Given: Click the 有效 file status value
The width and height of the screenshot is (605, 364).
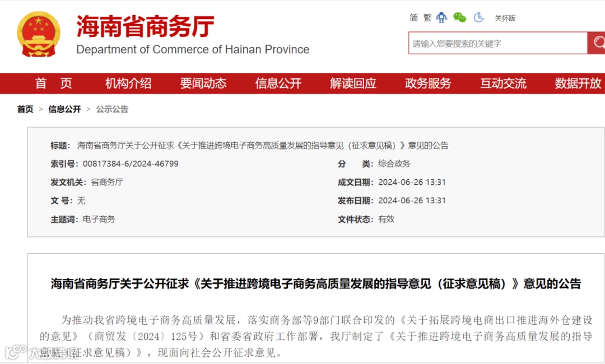Looking at the screenshot, I should (x=386, y=219).
